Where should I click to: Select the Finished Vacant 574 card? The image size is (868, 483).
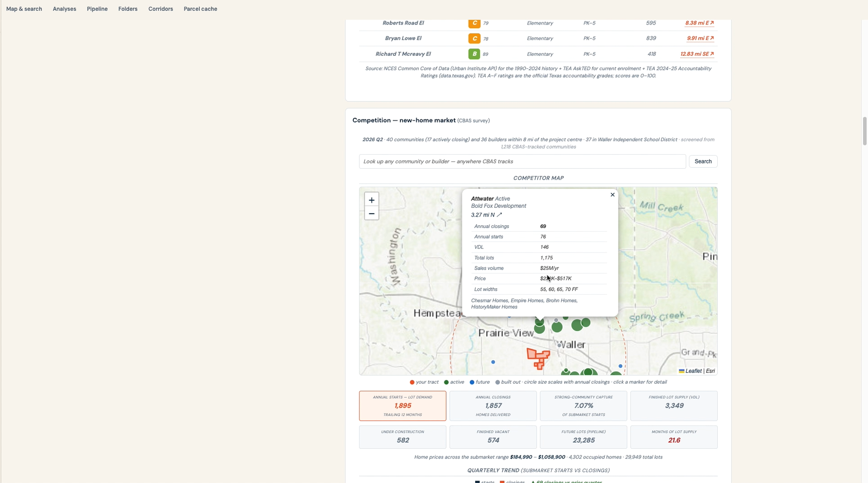pos(493,437)
